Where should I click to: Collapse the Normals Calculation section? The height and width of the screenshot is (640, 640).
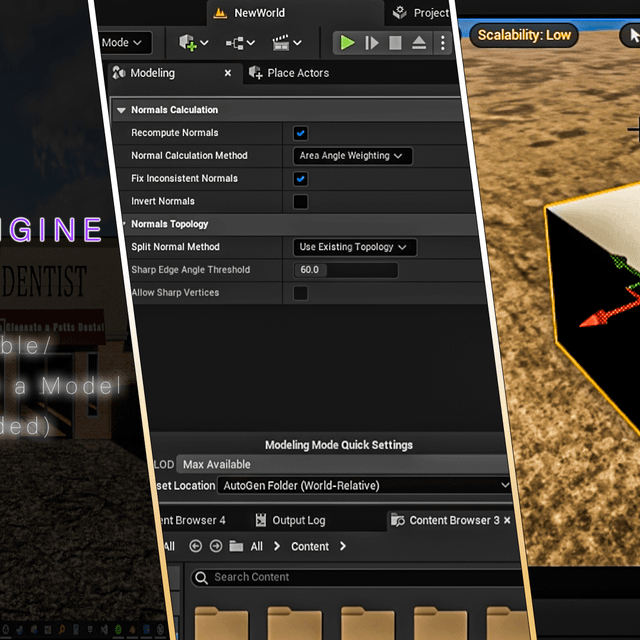(122, 110)
